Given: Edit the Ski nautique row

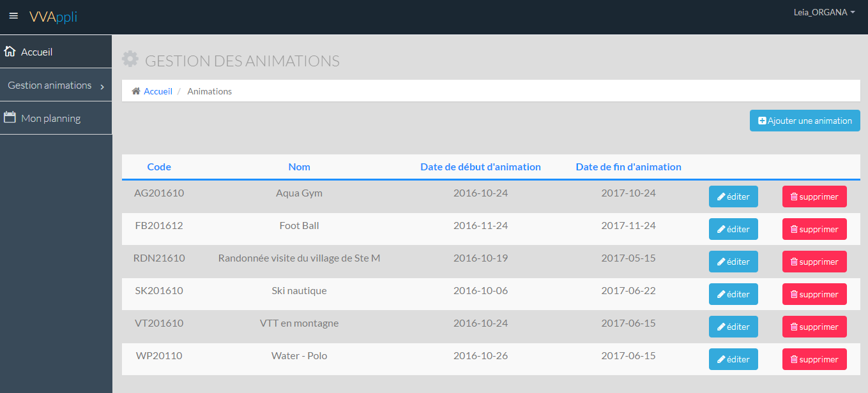Looking at the screenshot, I should coord(733,294).
